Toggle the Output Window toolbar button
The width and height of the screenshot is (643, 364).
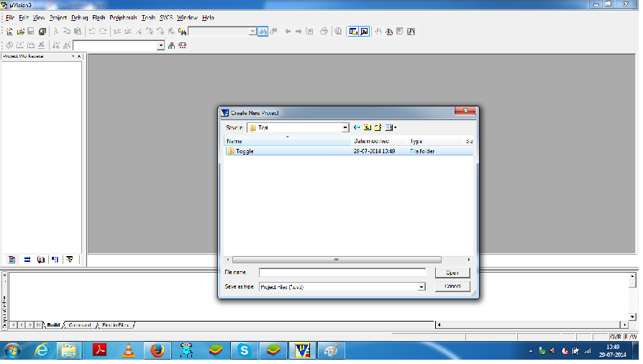[364, 31]
